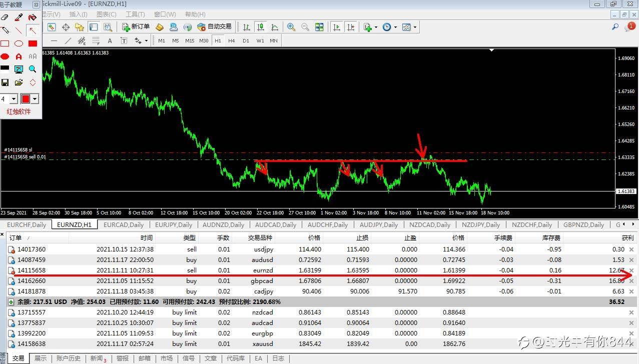Image resolution: width=639 pixels, height=364 pixels.
Task: Save annotation using the floppy disk icon
Action: (x=5, y=82)
